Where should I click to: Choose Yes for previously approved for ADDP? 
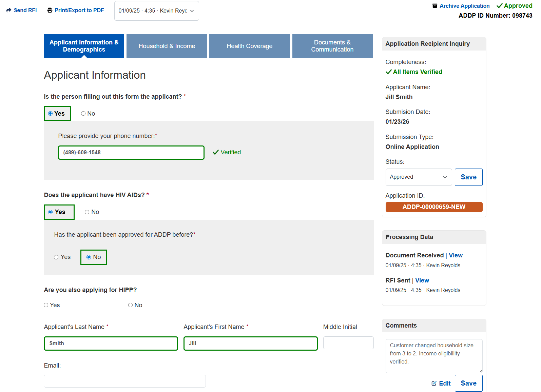tap(56, 257)
